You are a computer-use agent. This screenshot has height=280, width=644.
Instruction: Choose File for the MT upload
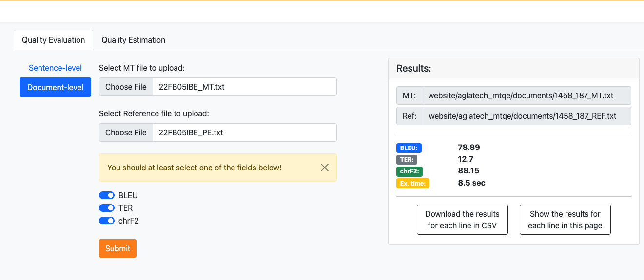tap(126, 87)
